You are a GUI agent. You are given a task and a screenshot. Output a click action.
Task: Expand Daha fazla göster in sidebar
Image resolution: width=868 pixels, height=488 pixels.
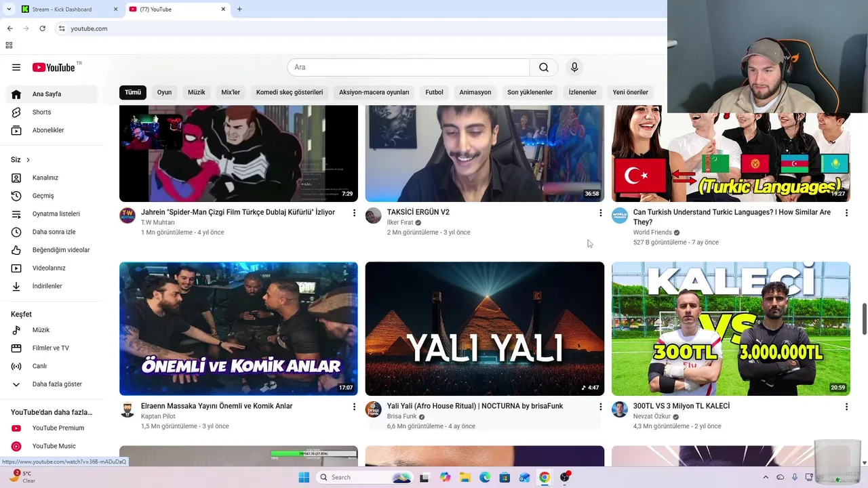pyautogui.click(x=52, y=384)
